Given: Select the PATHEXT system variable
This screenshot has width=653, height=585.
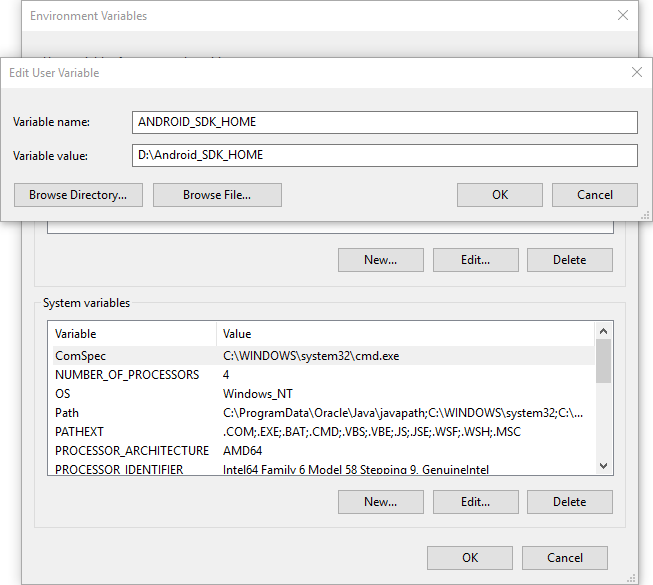Looking at the screenshot, I should [324, 432].
